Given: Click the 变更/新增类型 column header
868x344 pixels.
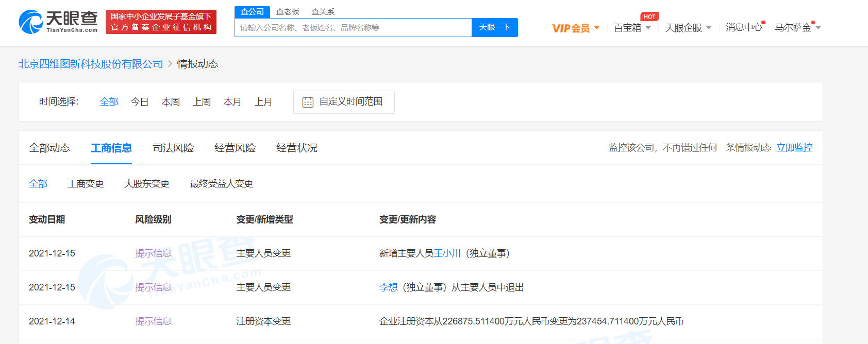Looking at the screenshot, I should pos(264,219).
